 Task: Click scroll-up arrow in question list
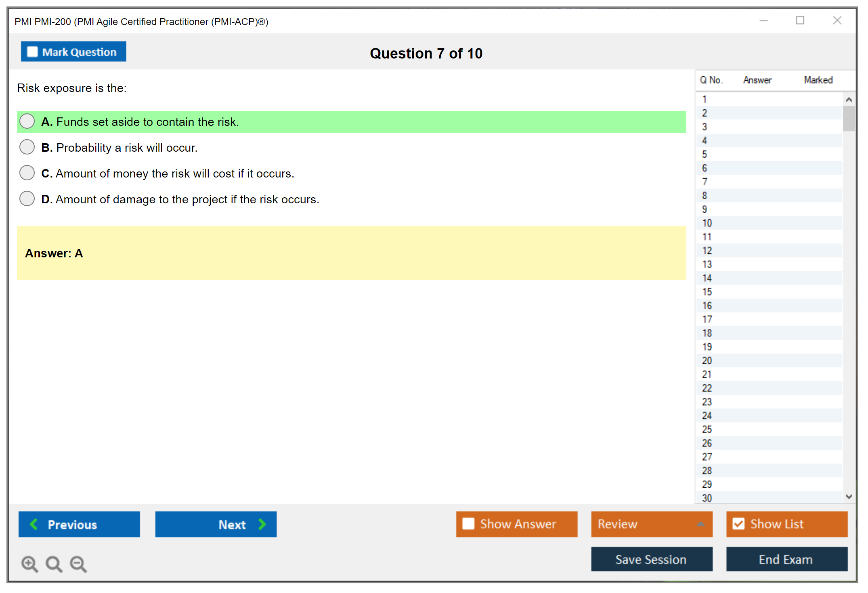pyautogui.click(x=849, y=100)
